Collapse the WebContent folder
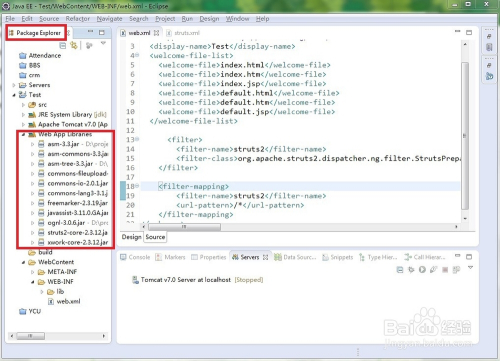 (23, 262)
